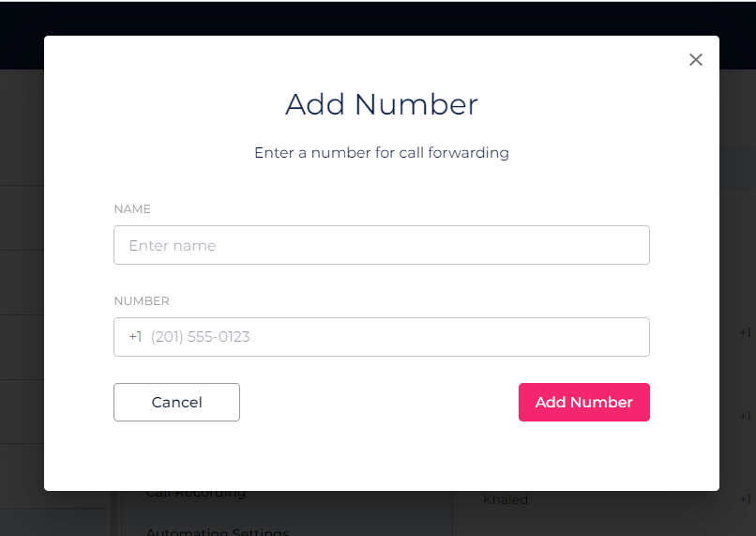Click the NAME field label
The width and height of the screenshot is (756, 536).
132,209
